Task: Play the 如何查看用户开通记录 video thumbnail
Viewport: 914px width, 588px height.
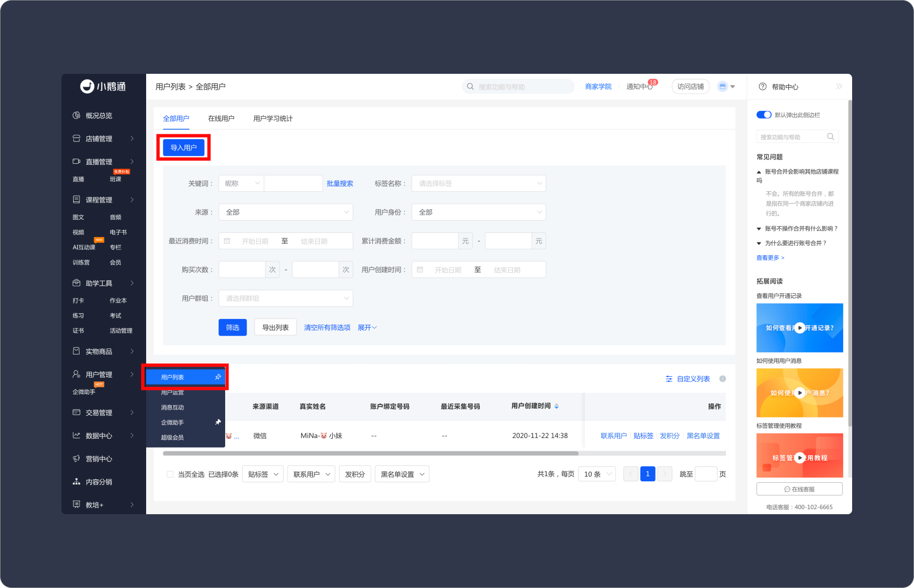Action: (800, 328)
